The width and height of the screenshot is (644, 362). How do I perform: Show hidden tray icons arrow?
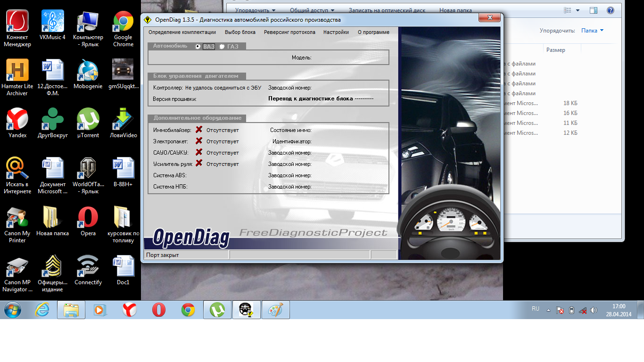tap(548, 311)
